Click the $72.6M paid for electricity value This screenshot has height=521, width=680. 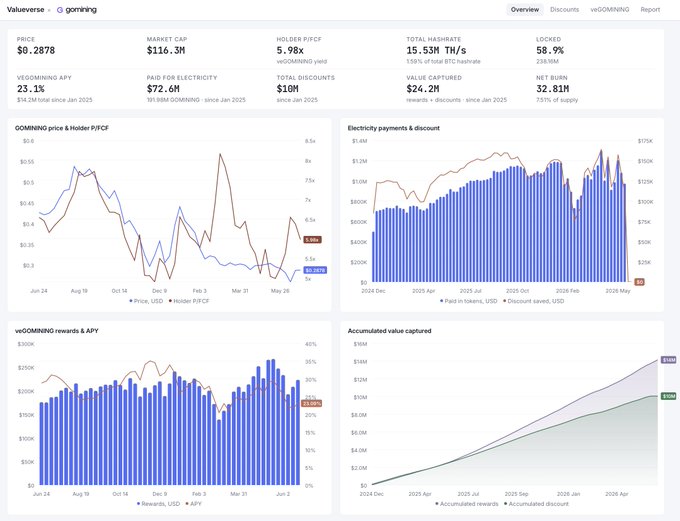(x=163, y=89)
